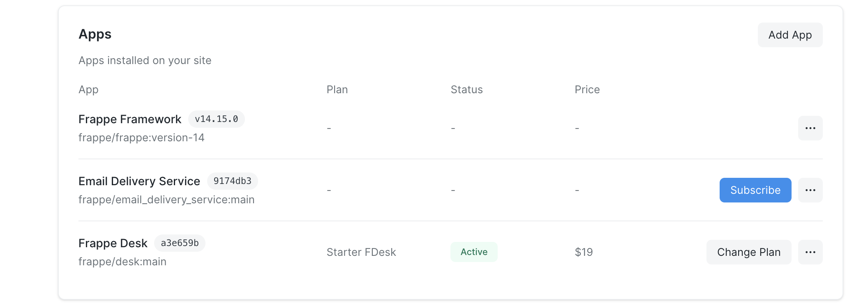
Task: Open the frappe/email_delivery_service:main link
Action: pyautogui.click(x=166, y=200)
